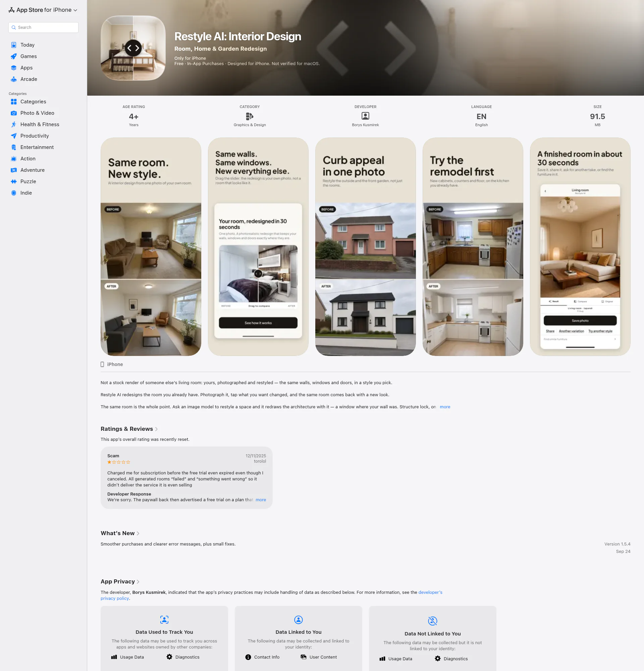Viewport: 644px width, 671px height.
Task: Click the Scam review card title
Action: 113,456
